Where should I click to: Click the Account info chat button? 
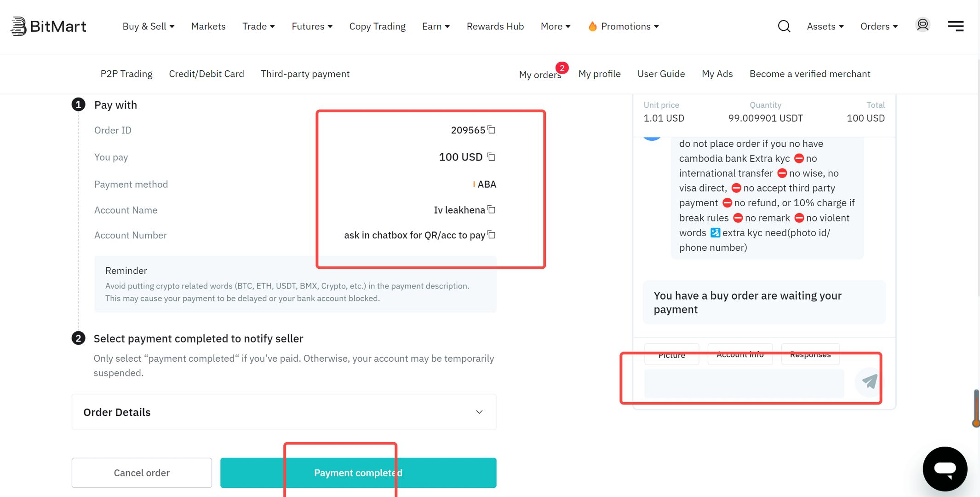click(740, 355)
